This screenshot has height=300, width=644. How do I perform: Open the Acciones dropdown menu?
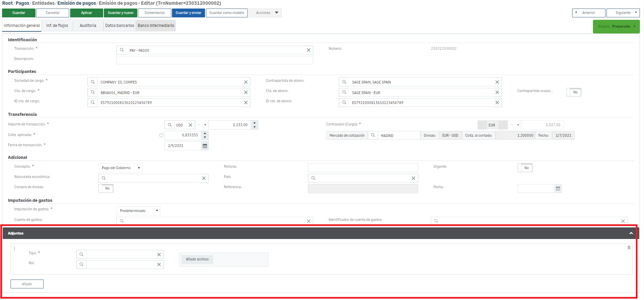click(265, 13)
